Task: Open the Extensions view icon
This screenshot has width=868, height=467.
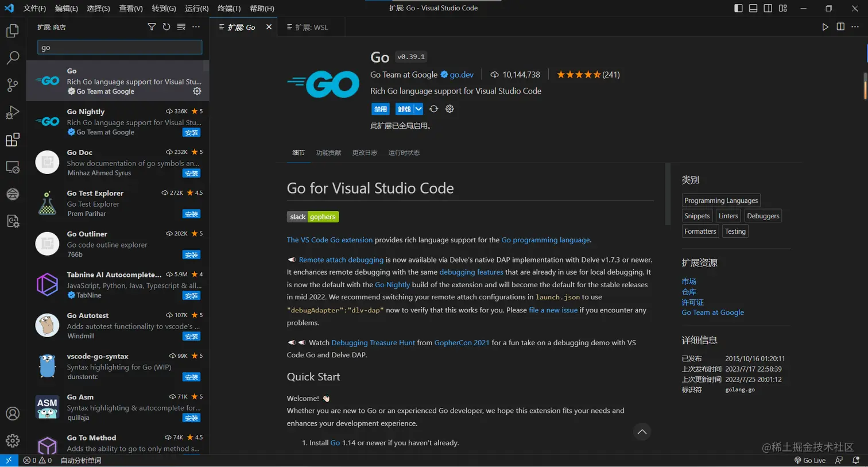Action: (13, 140)
